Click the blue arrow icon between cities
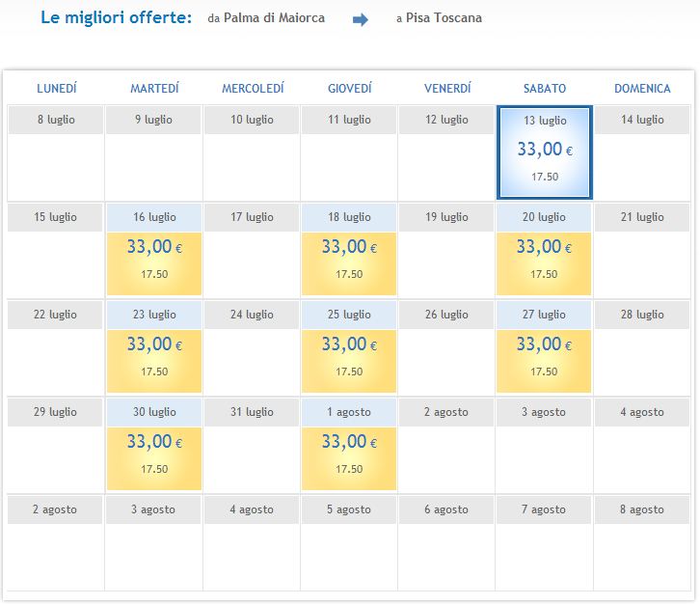 tap(361, 19)
